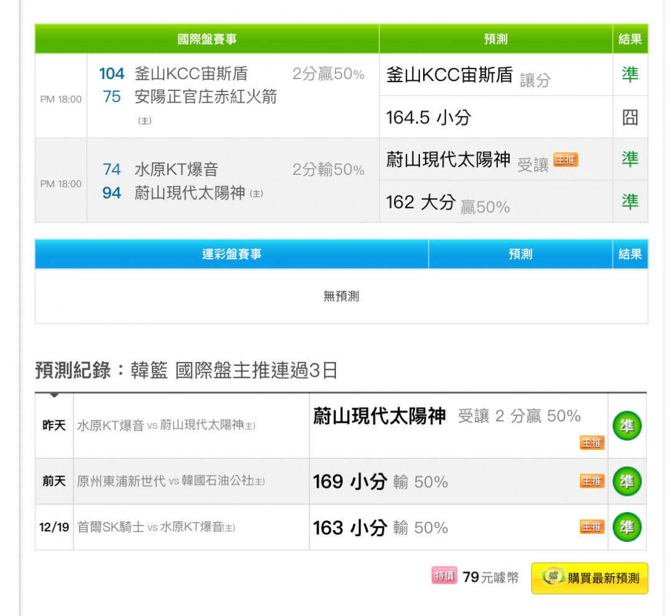This screenshot has width=672, height=616.
Task: Click the 無預測 message
Action: (341, 296)
